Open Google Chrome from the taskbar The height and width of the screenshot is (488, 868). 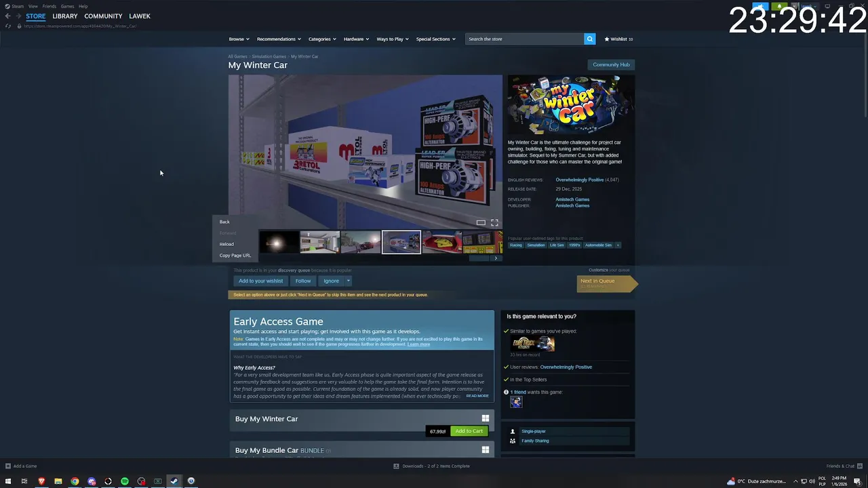click(x=75, y=481)
